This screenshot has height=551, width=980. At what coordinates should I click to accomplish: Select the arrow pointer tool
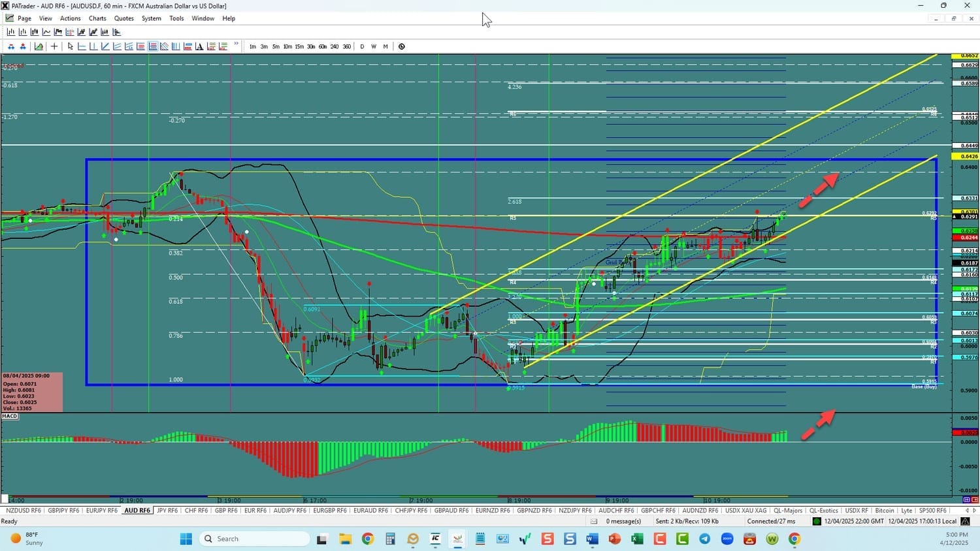coord(71,46)
